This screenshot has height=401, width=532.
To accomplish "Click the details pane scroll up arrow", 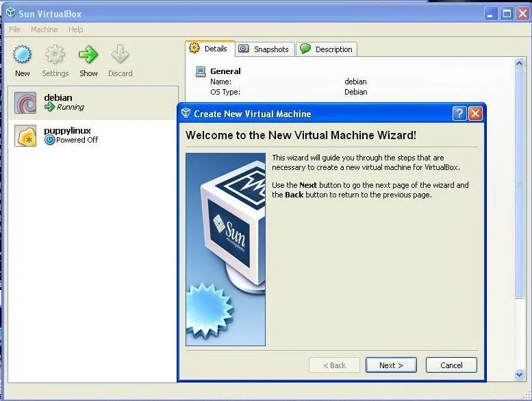I will pos(519,64).
